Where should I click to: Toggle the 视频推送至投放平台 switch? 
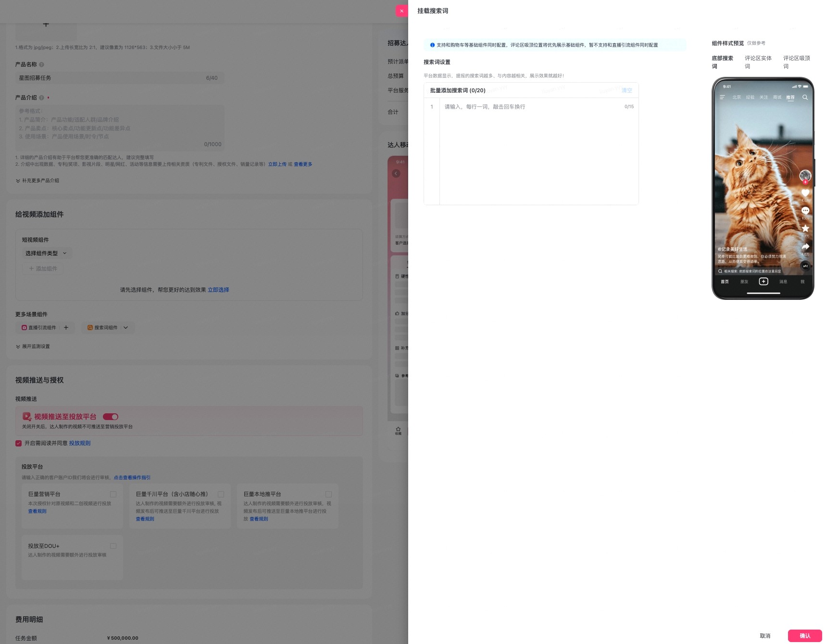coord(111,417)
